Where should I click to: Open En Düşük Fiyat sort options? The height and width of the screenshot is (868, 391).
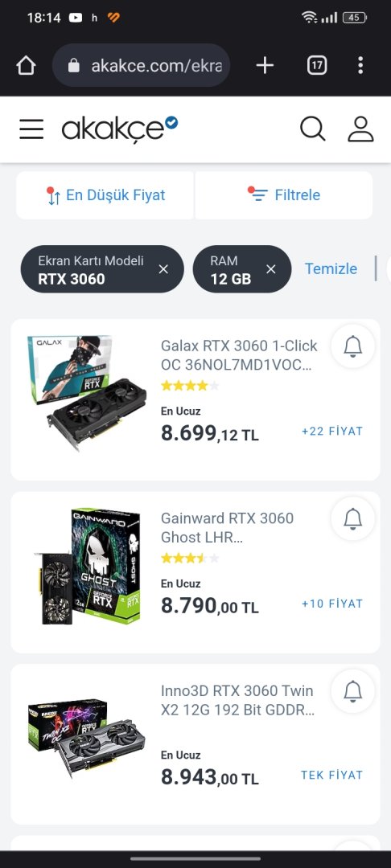(x=105, y=194)
